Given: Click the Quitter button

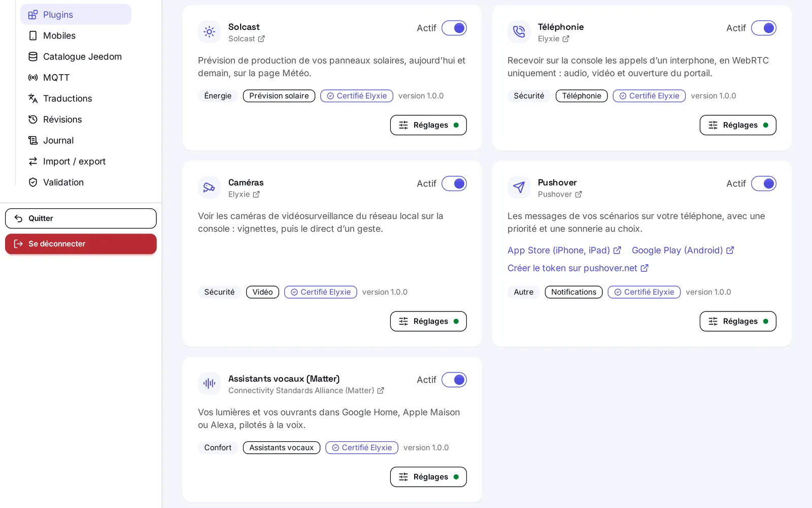Looking at the screenshot, I should pos(81,218).
